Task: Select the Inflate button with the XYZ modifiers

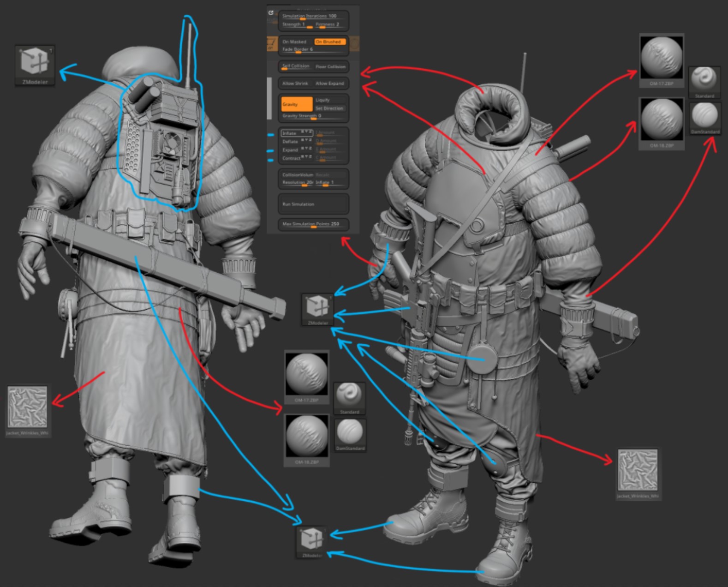Action: pos(298,133)
